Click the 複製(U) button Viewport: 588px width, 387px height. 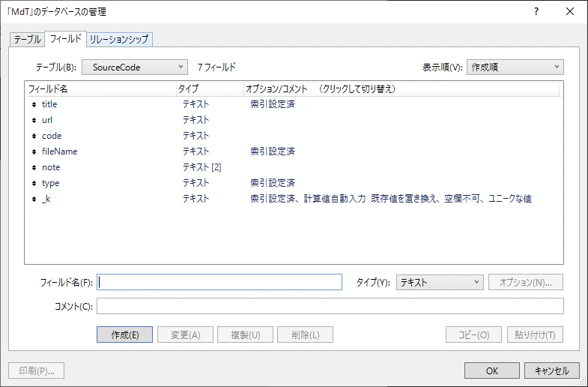click(245, 334)
